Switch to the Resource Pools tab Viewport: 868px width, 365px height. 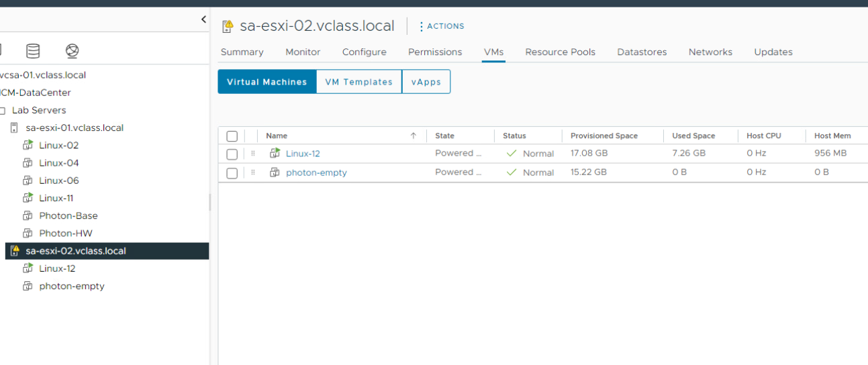tap(561, 52)
